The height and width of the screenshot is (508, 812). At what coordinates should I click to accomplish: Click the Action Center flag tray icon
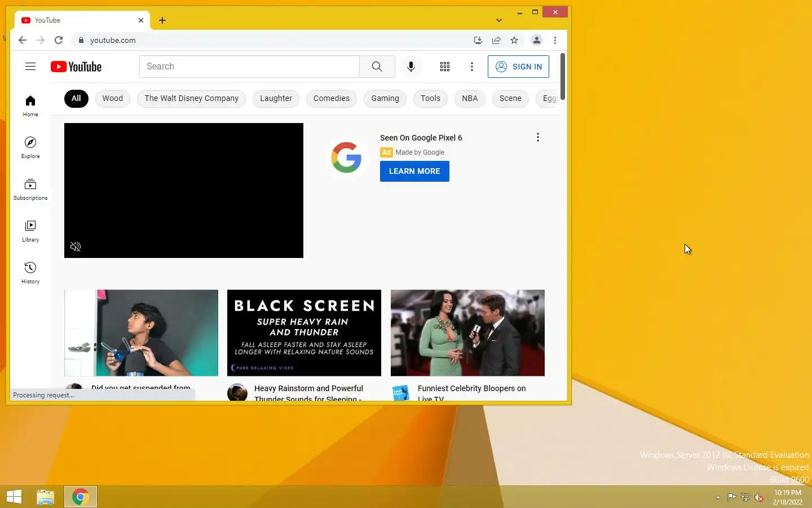(x=731, y=497)
